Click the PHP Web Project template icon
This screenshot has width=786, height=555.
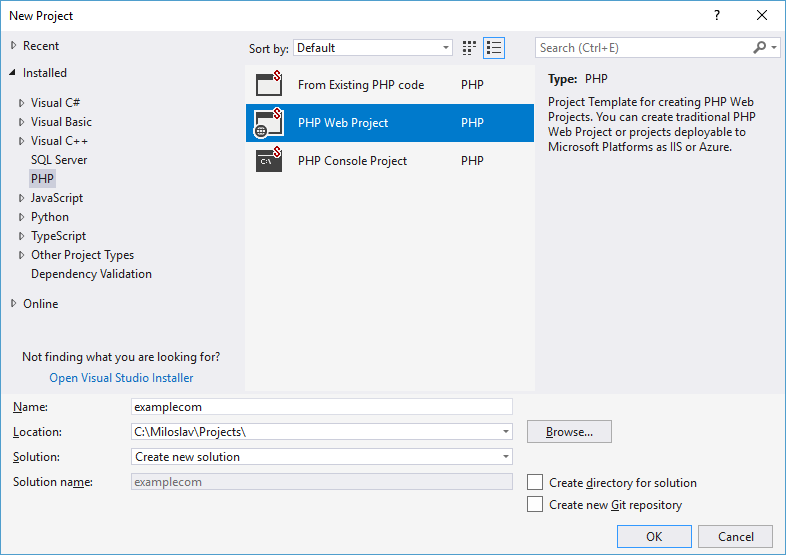(x=269, y=122)
